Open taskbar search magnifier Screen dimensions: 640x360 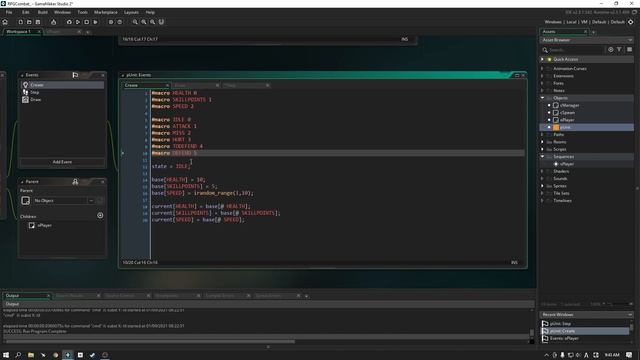pos(18,355)
